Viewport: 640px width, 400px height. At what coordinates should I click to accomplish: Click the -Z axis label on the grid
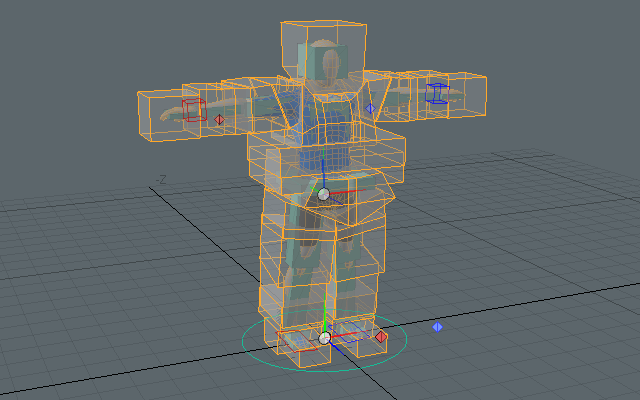pyautogui.click(x=161, y=180)
